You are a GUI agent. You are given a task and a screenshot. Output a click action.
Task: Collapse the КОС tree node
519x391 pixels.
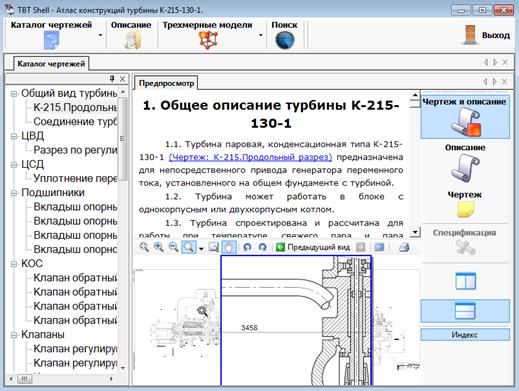(x=14, y=264)
